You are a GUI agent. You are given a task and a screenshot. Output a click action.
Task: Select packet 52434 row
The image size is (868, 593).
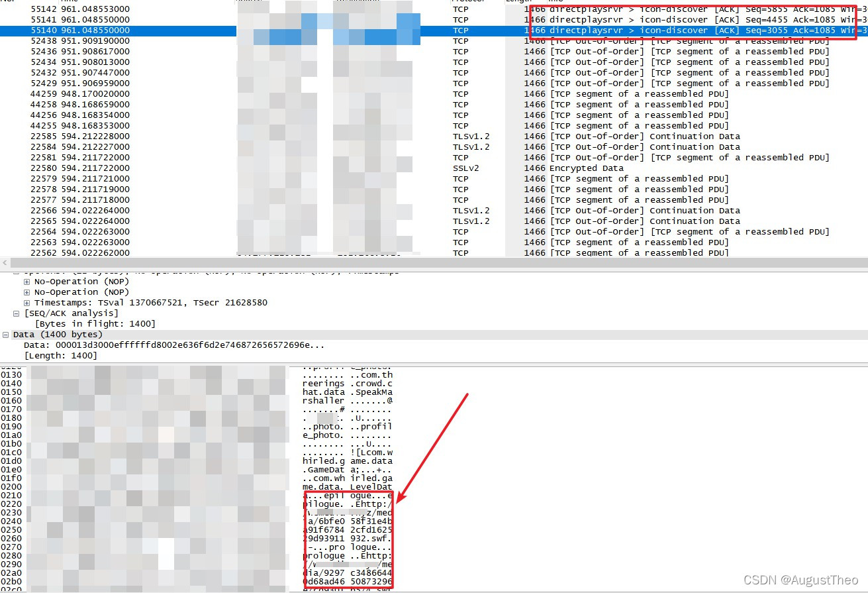(x=434, y=62)
